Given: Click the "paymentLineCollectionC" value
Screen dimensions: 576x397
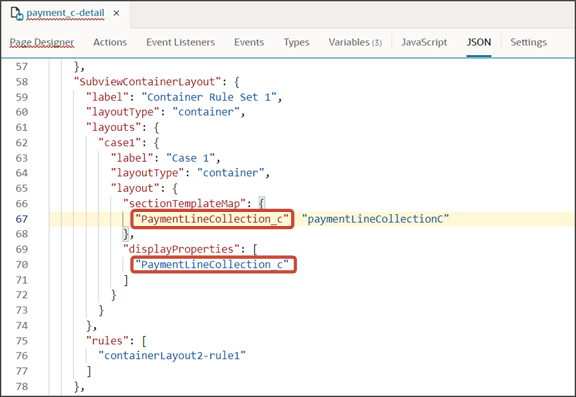Looking at the screenshot, I should [375, 219].
